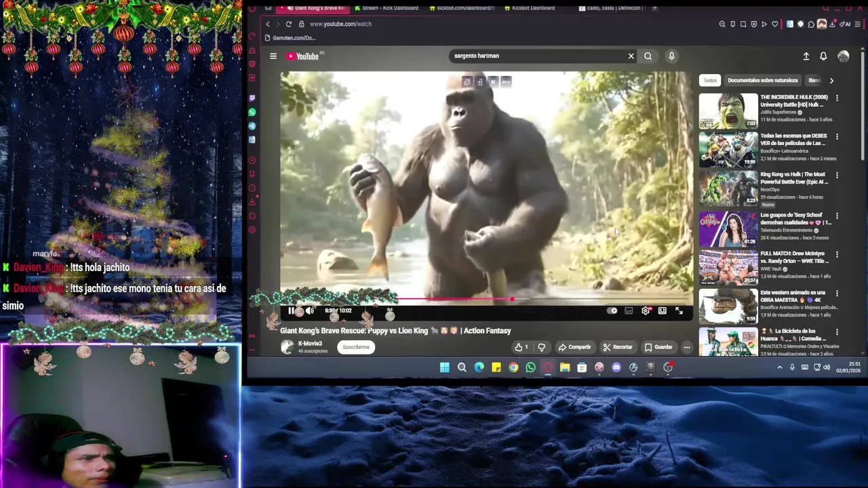868x488 pixels.
Task: Open FULL MATCH Drew McIntyre video thumbnail
Action: (728, 268)
